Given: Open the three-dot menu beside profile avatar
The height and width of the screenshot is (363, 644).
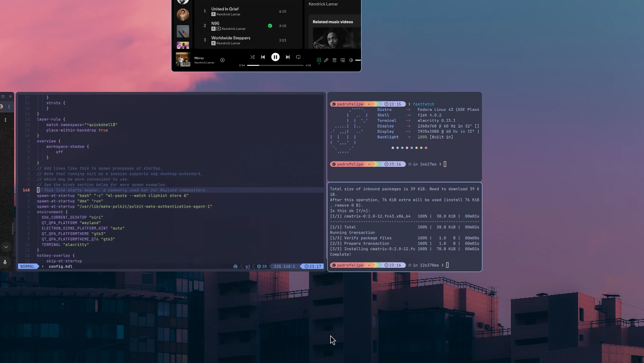Looking at the screenshot, I should pos(9,107).
